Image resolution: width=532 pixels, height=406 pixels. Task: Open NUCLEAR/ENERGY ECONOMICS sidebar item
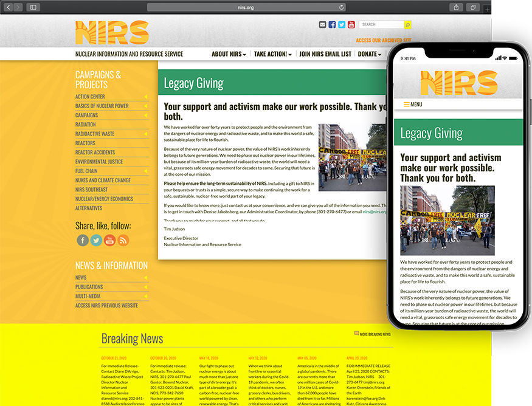pyautogui.click(x=104, y=199)
